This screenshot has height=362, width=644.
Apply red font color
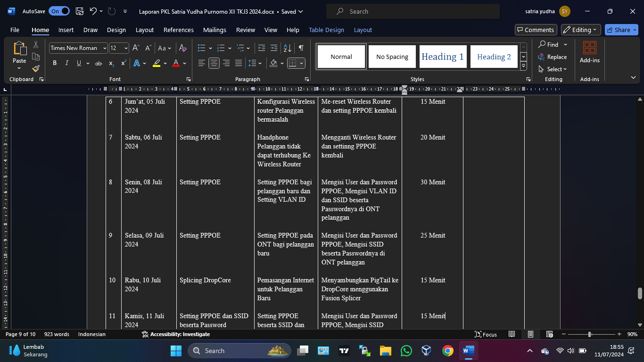176,63
